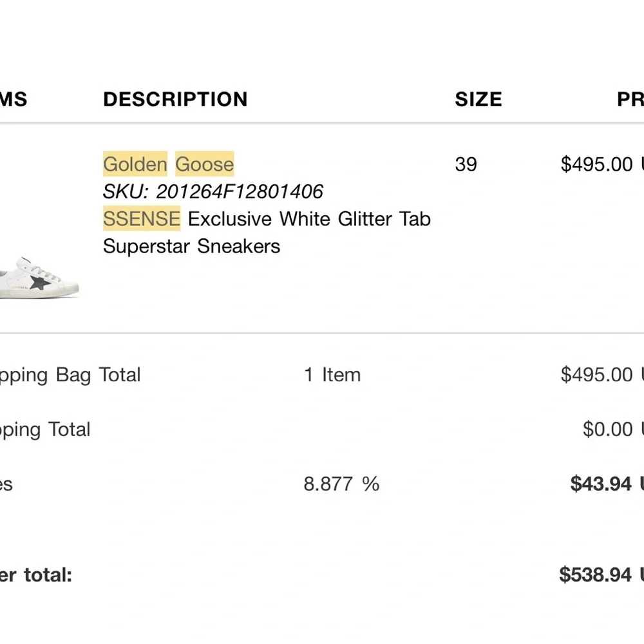Click the size value 39
The width and height of the screenshot is (644, 644).
pos(466,164)
